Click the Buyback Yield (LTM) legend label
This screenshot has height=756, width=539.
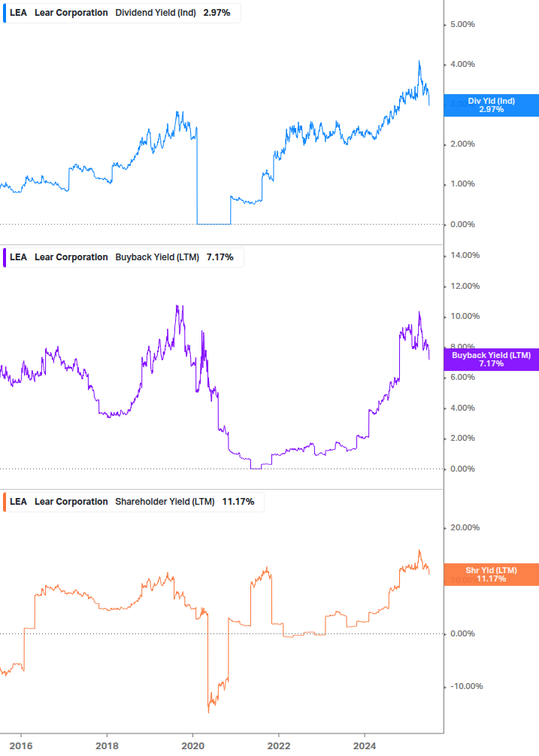click(157, 257)
